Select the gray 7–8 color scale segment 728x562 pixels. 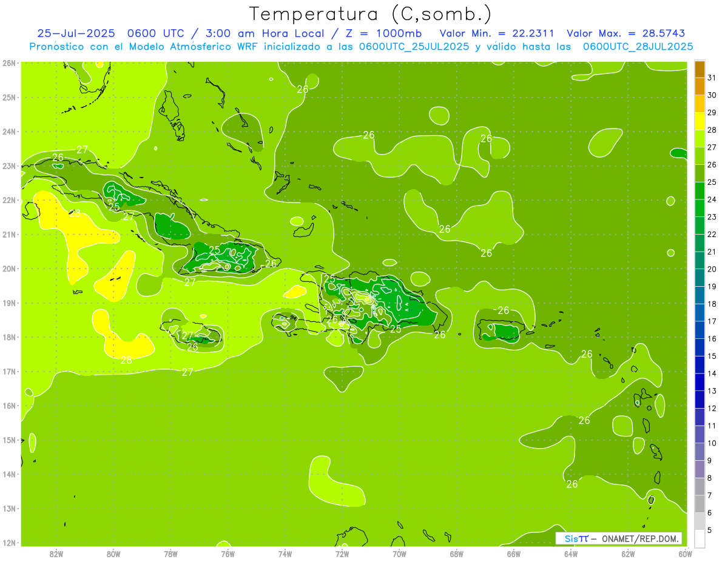pyautogui.click(x=699, y=486)
